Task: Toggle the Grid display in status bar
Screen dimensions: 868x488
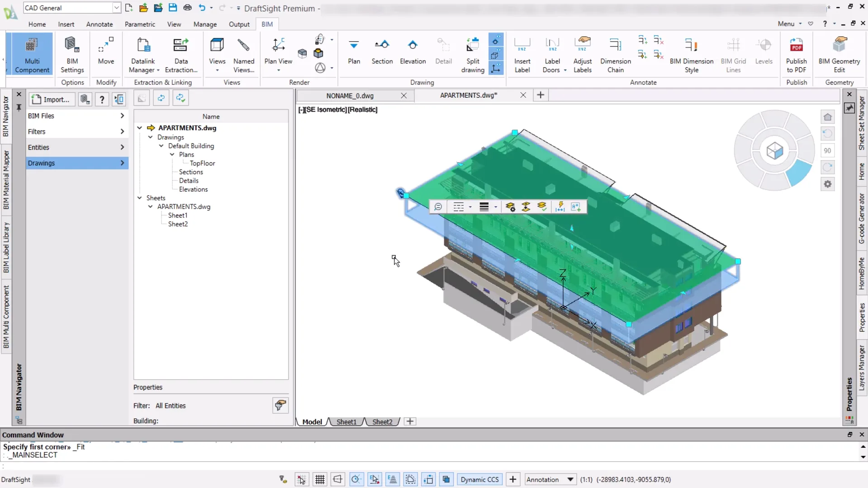Action: pyautogui.click(x=320, y=479)
